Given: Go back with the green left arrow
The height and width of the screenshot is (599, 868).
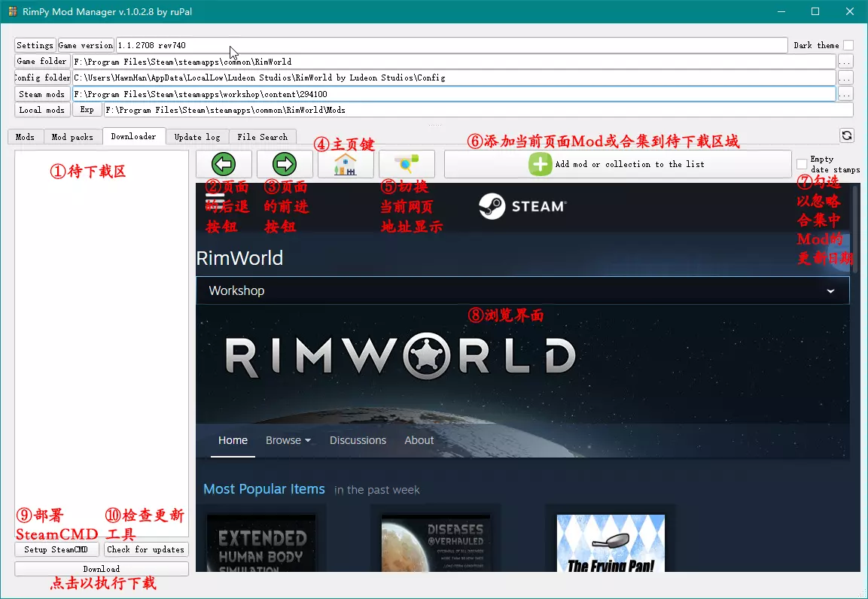Looking at the screenshot, I should (224, 164).
